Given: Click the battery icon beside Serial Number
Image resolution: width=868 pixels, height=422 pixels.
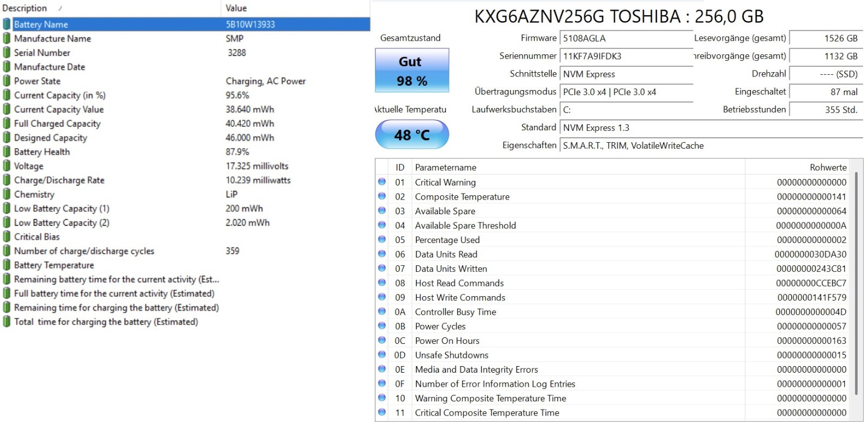Looking at the screenshot, I should tap(7, 52).
